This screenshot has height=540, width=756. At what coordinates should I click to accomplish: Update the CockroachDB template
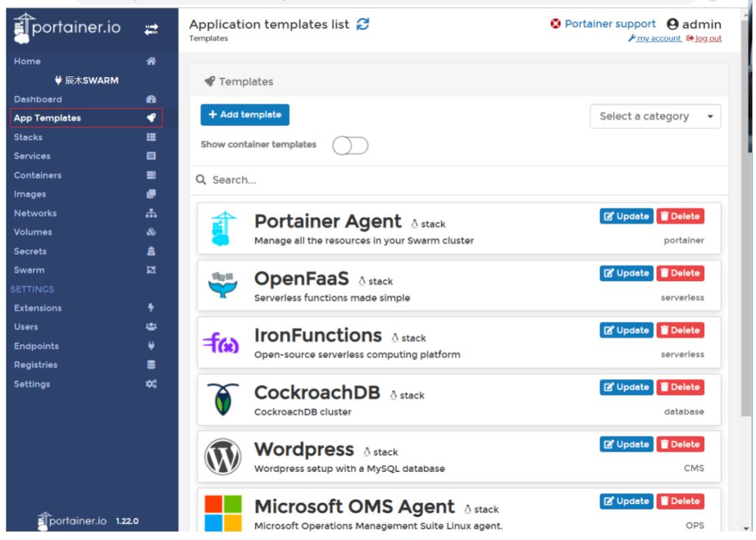tap(626, 387)
